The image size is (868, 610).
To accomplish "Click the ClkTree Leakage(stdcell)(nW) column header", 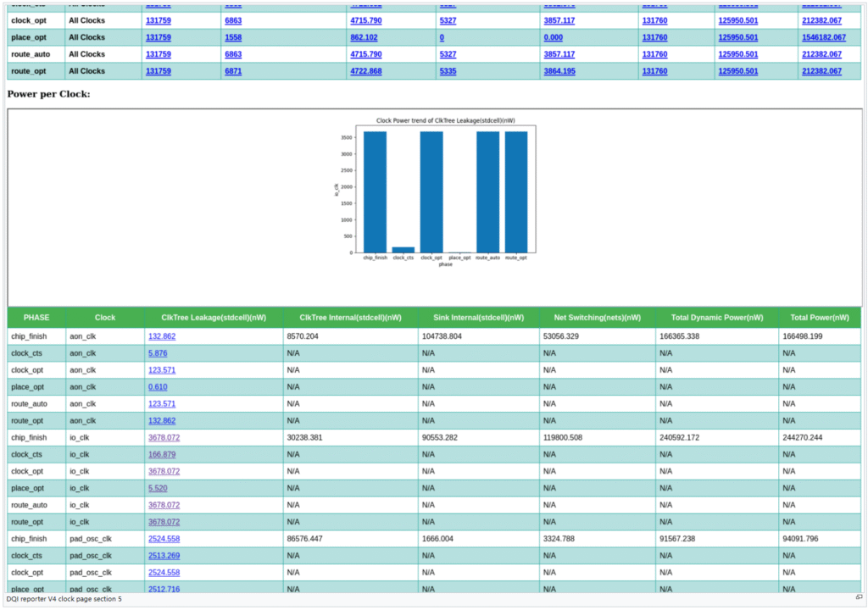I will tap(214, 318).
